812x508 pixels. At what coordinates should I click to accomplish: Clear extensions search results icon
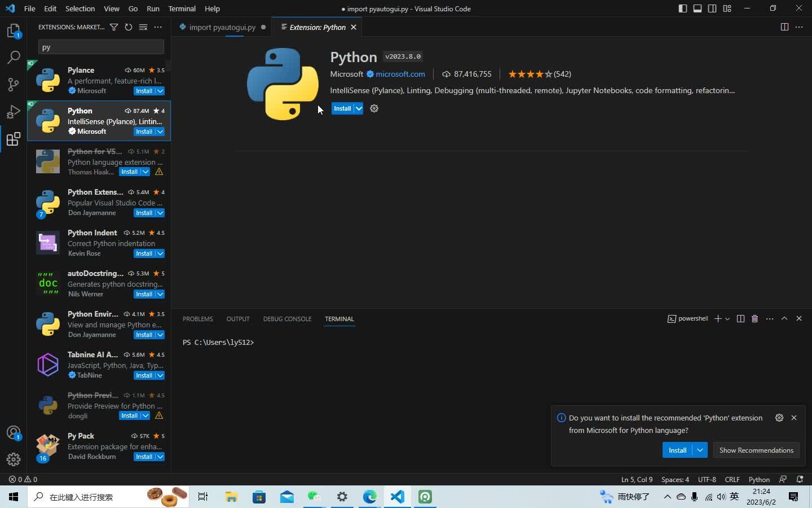143,27
